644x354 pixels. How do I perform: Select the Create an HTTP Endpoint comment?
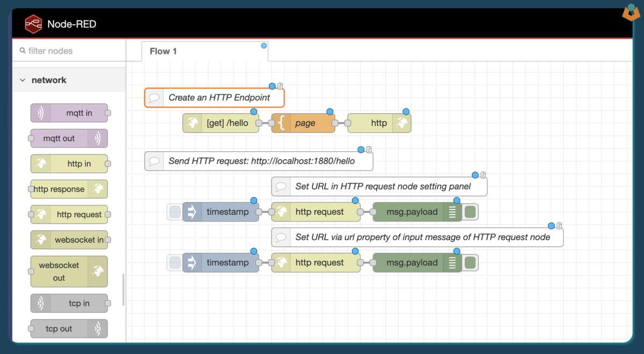point(214,98)
